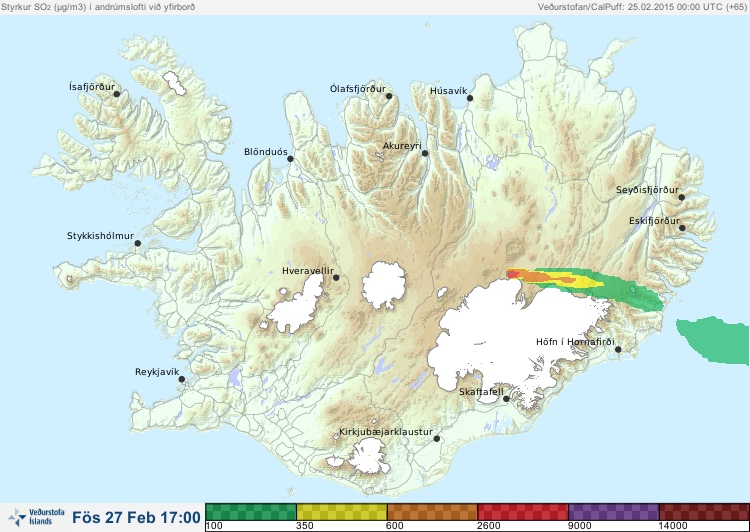Image resolution: width=750 pixels, height=532 pixels.
Task: Click the yellow 350 legend swatch
Action: point(342,512)
